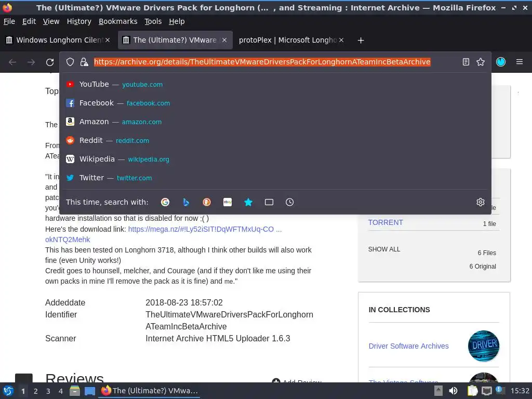Search open tabs icon
Screen dimensions: 532x399
tap(269, 202)
